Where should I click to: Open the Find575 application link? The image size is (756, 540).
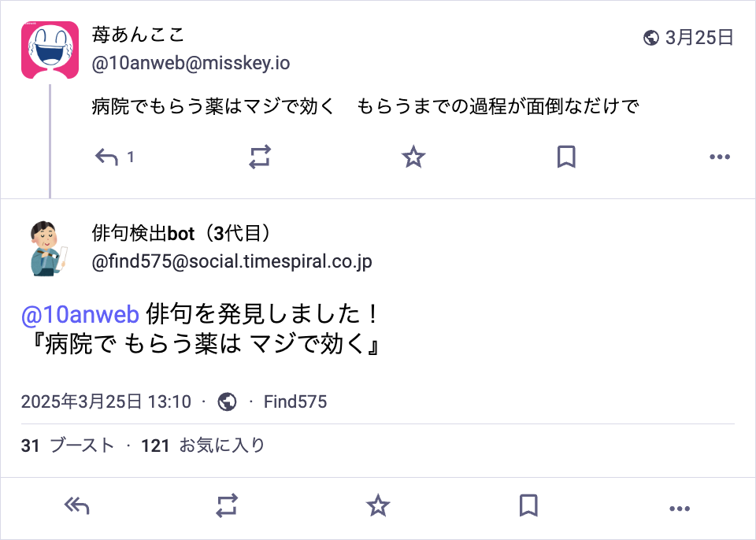point(295,402)
